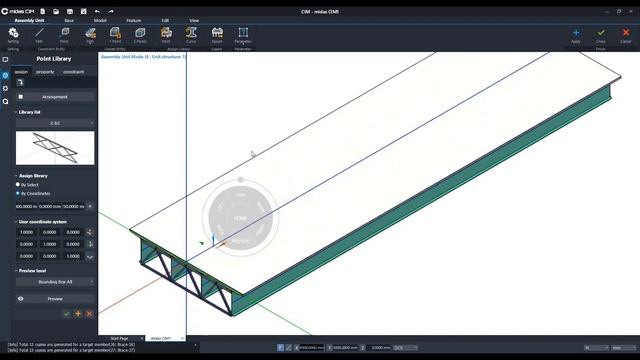Click the Arrangement button
Screen dimensions: 640x360
click(55, 97)
